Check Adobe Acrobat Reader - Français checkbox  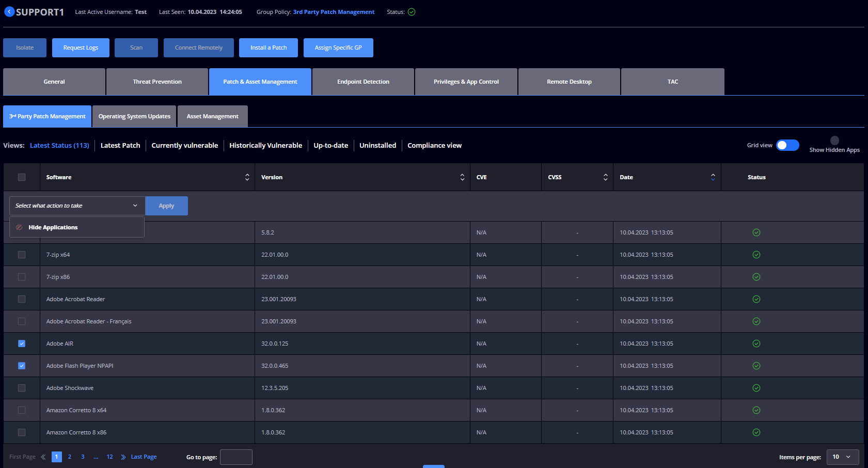coord(22,321)
